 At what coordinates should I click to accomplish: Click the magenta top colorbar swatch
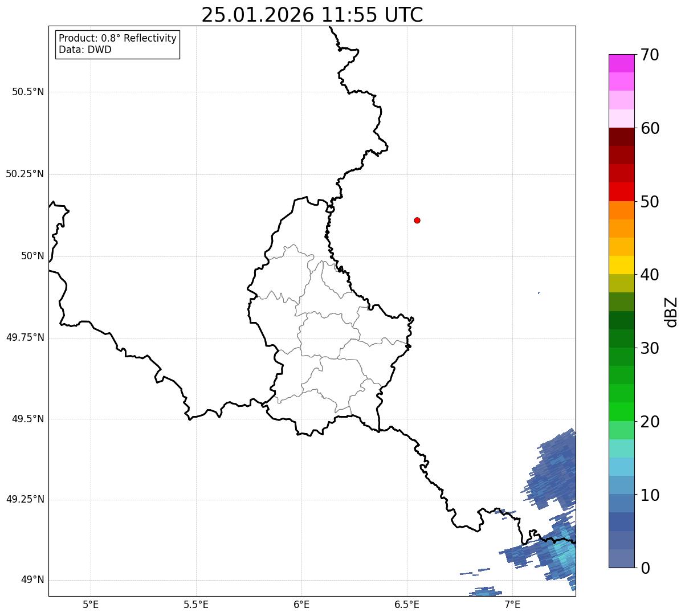(621, 63)
